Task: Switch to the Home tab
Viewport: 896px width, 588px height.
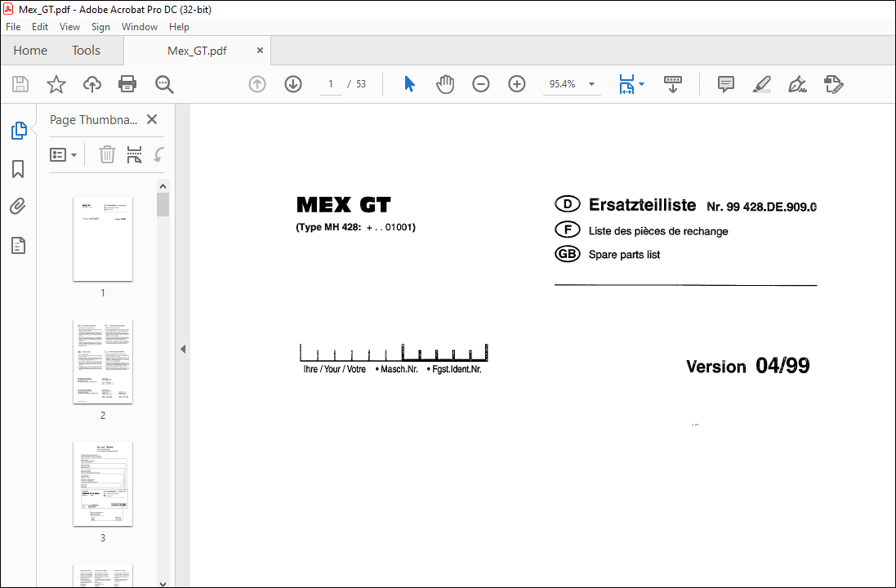Action: pyautogui.click(x=30, y=51)
